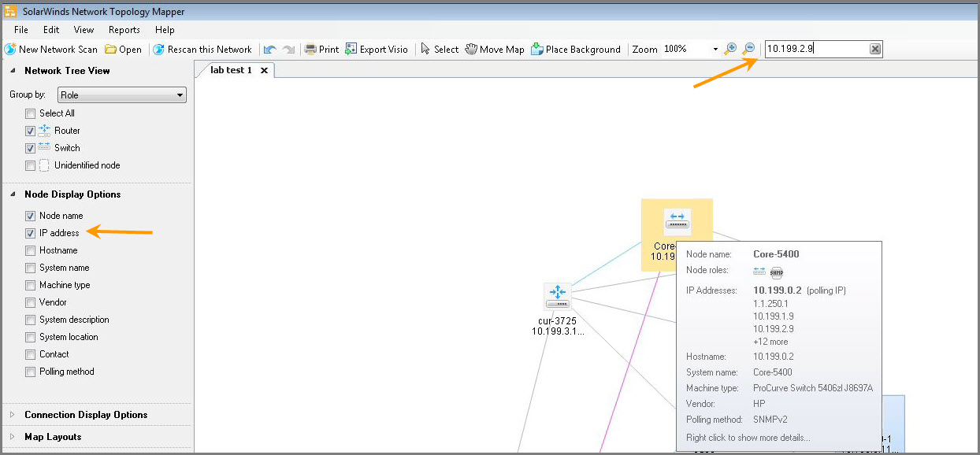Zoom in with magnifier plus icon
The height and width of the screenshot is (455, 980).
(x=730, y=49)
